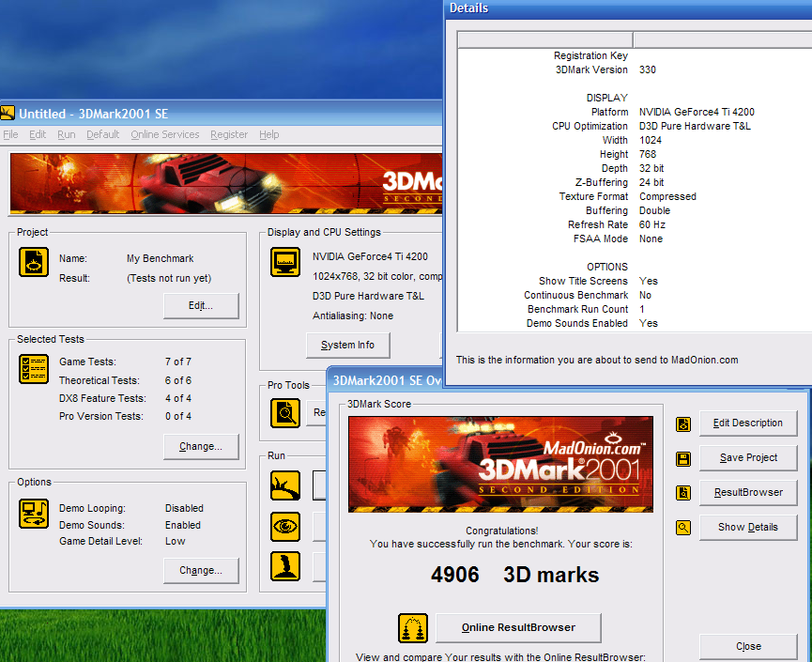Open the Run menu
This screenshot has width=812, height=662.
(67, 134)
